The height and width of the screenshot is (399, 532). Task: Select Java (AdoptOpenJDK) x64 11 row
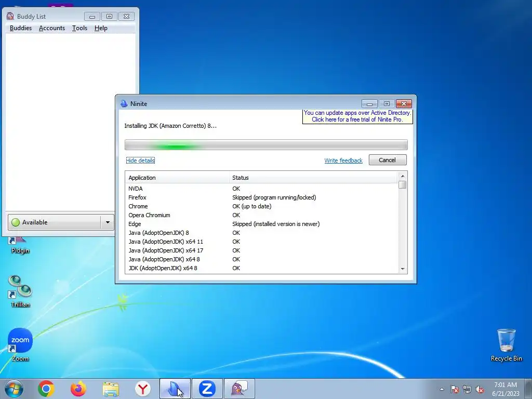click(261, 242)
